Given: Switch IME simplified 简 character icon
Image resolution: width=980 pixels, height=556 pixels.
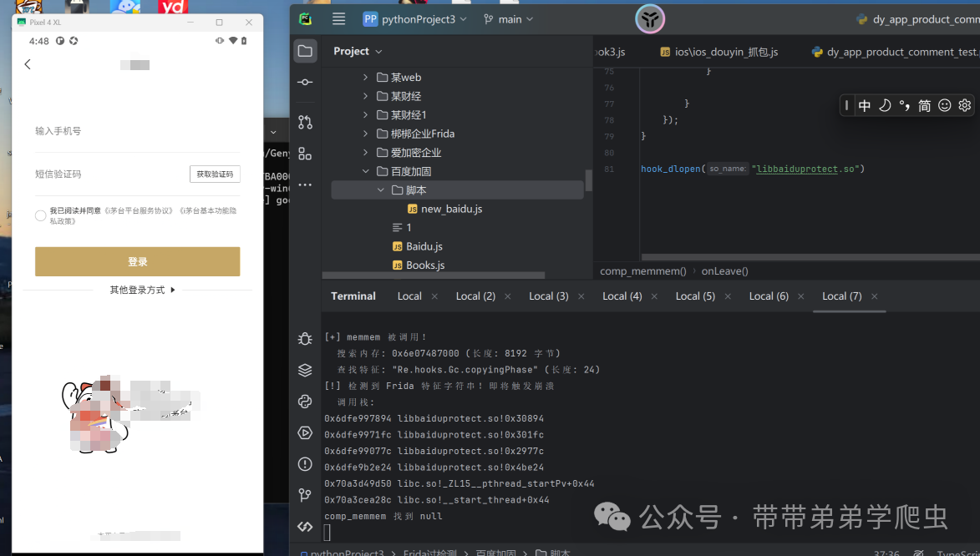Looking at the screenshot, I should [x=924, y=105].
